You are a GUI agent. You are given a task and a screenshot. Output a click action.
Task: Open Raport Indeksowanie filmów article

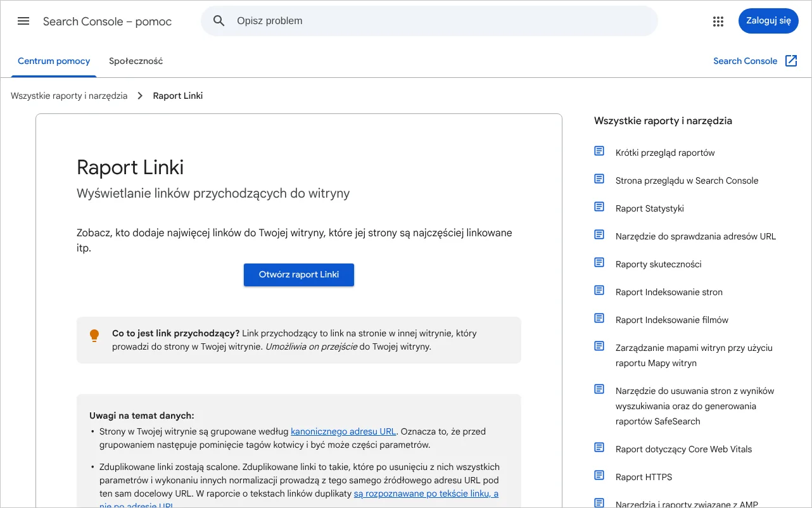(672, 320)
